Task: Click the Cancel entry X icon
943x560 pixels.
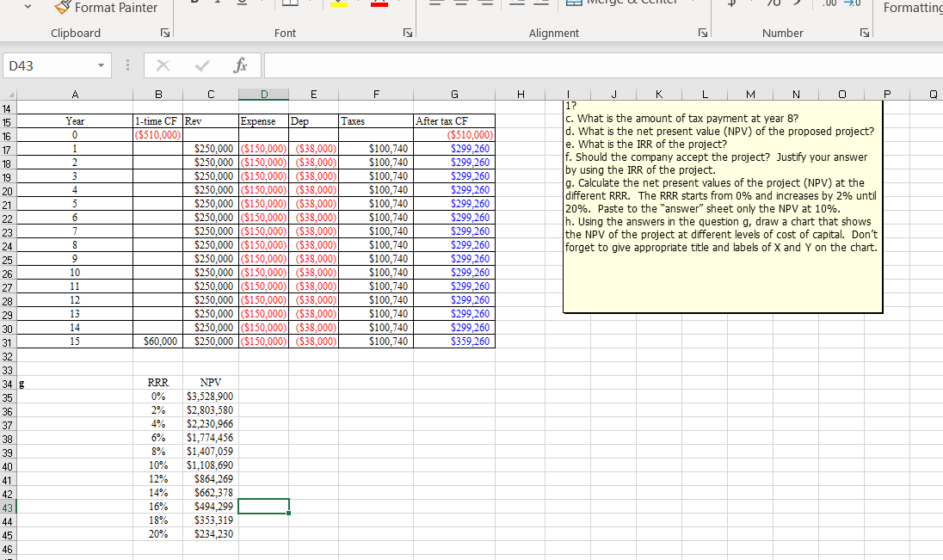Action: (x=163, y=65)
